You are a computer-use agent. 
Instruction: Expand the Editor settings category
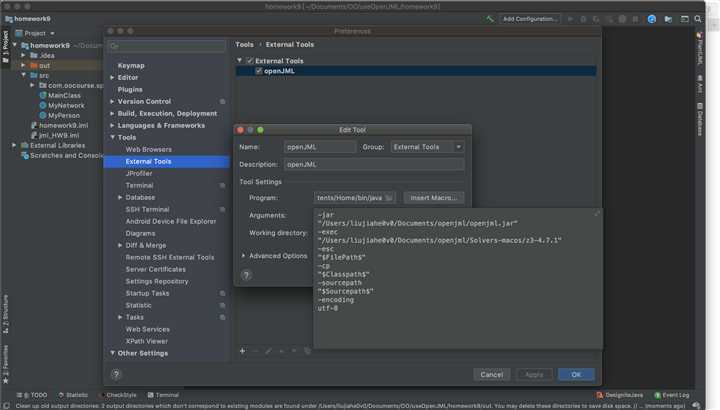point(112,78)
